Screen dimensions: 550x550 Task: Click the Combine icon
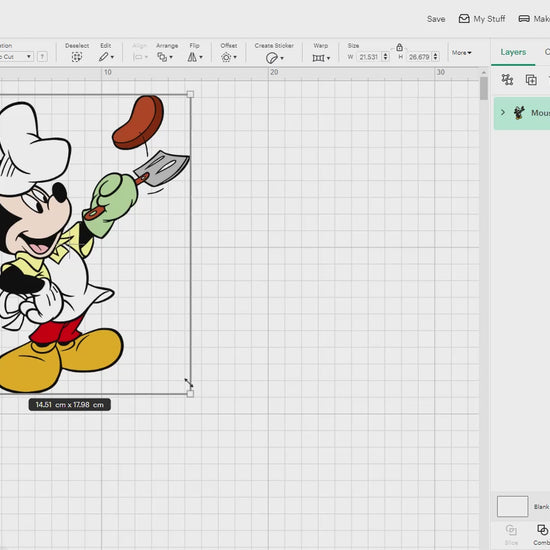tap(542, 530)
